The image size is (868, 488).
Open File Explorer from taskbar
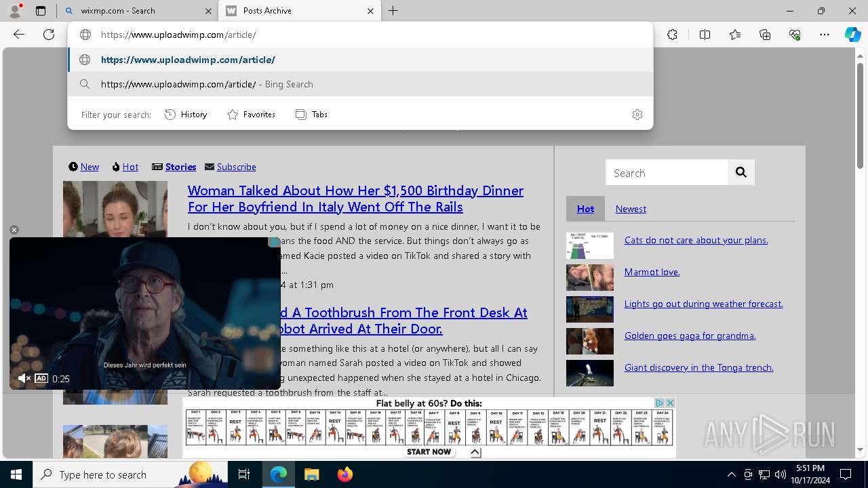pyautogui.click(x=311, y=474)
